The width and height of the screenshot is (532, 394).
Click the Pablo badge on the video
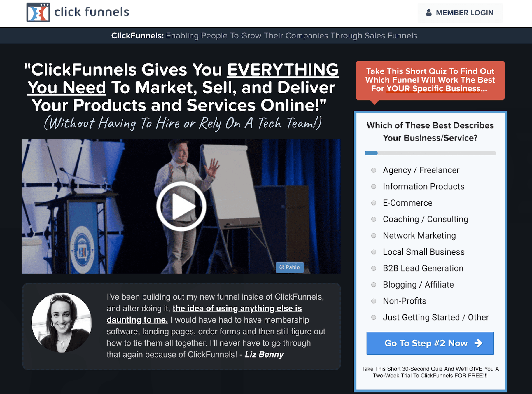click(290, 267)
